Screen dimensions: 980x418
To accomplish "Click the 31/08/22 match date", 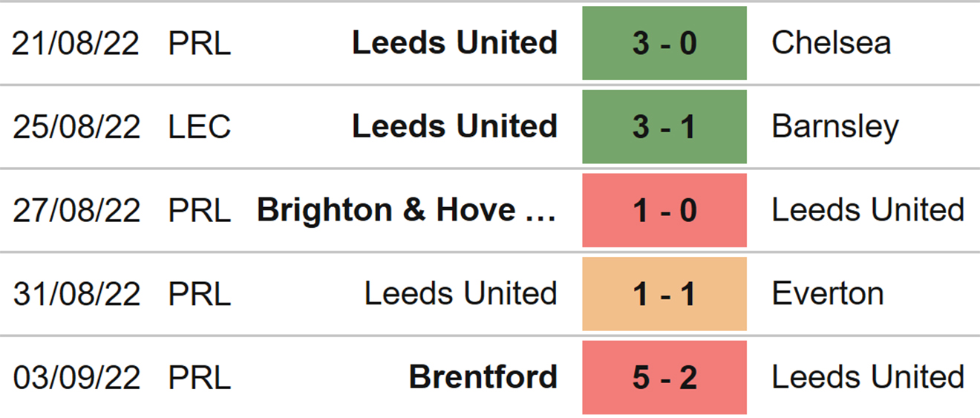I will (76, 295).
